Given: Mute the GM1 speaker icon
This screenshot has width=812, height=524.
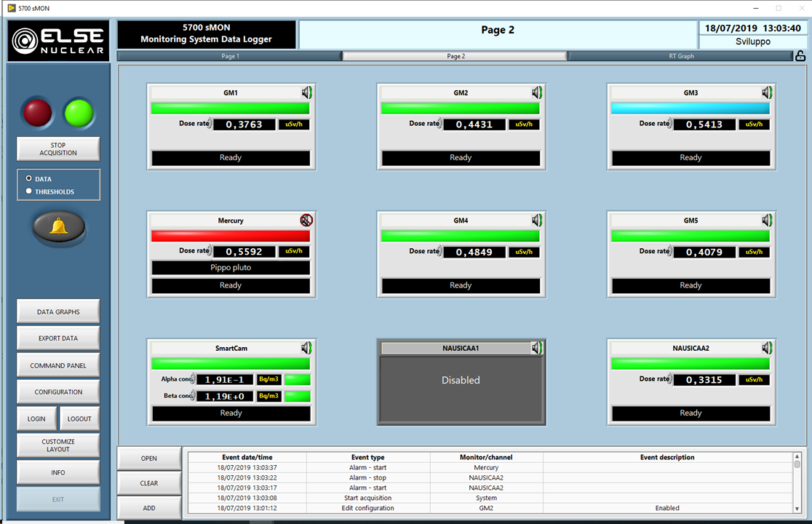Looking at the screenshot, I should (x=306, y=92).
